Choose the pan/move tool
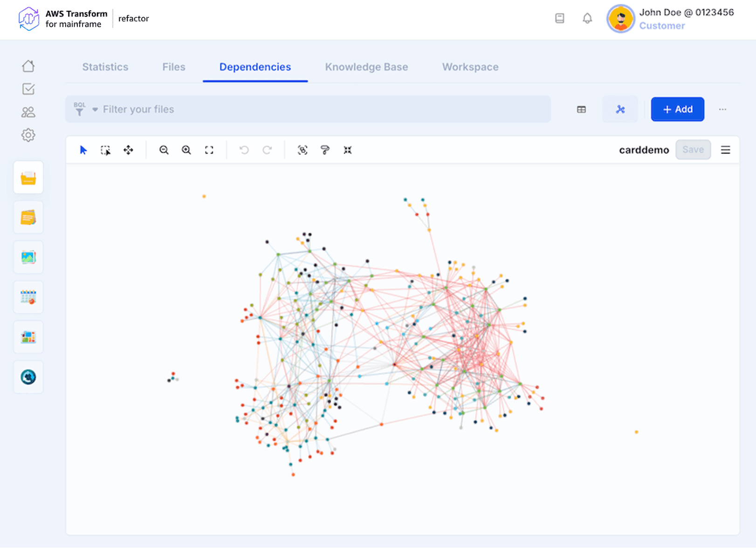The image size is (756, 548). tap(128, 150)
